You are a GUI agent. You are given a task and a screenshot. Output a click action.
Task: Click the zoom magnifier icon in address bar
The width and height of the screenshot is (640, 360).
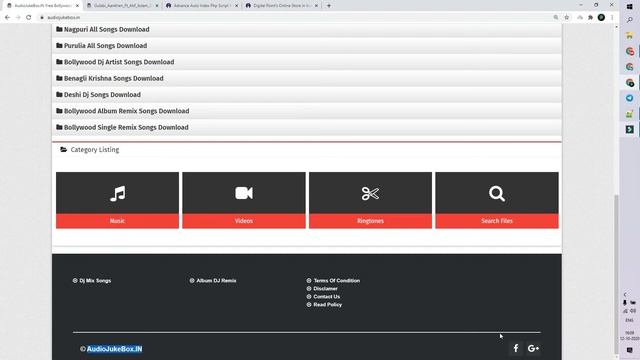pyautogui.click(x=556, y=18)
